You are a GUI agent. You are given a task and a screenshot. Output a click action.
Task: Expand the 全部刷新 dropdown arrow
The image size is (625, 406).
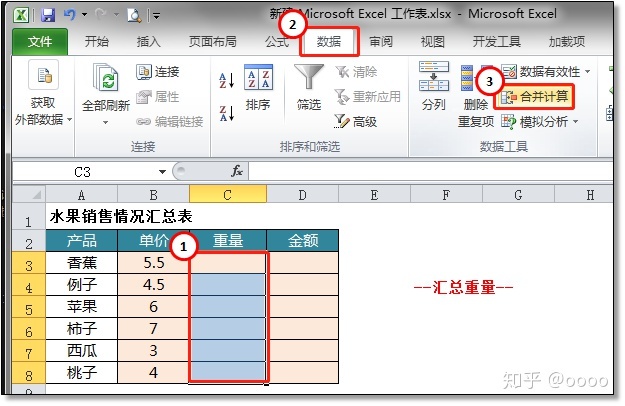(106, 122)
